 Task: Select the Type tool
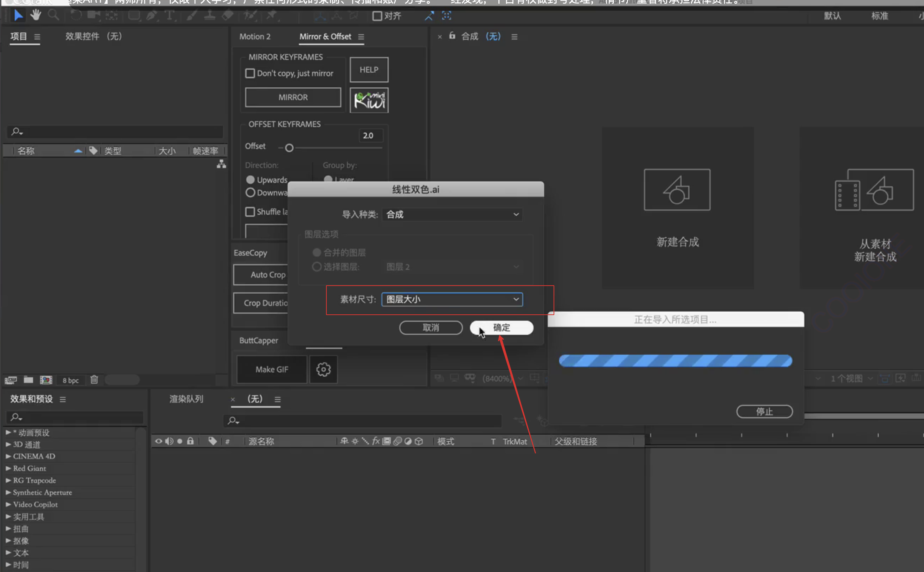coord(169,16)
